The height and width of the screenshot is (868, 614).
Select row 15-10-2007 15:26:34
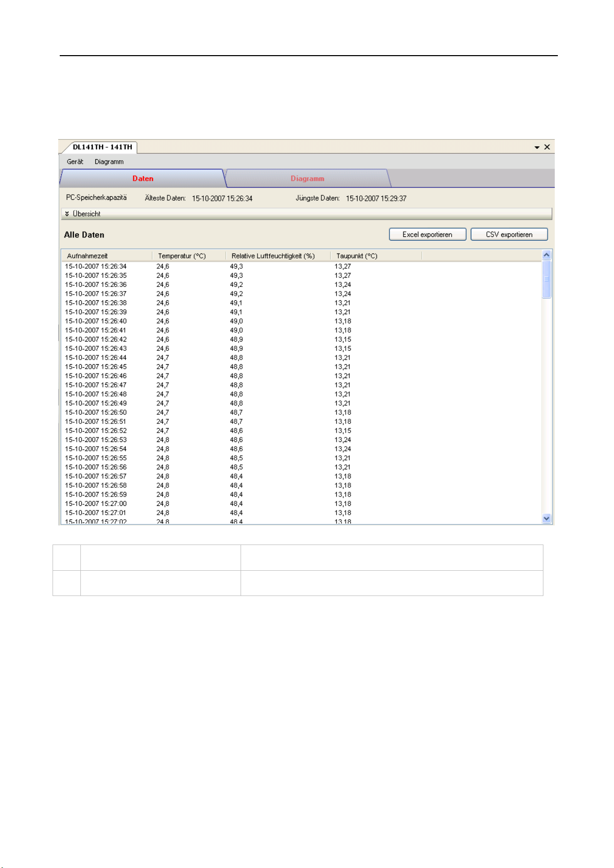[301, 267]
